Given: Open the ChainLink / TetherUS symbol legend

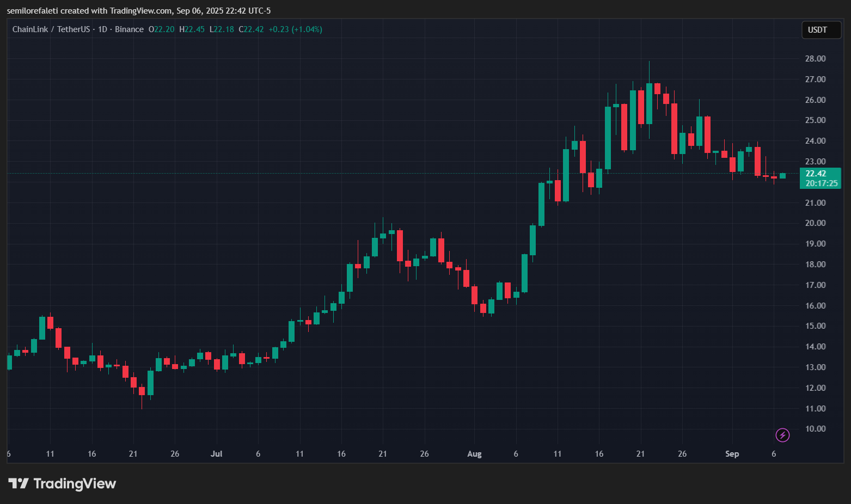Looking at the screenshot, I should point(52,29).
